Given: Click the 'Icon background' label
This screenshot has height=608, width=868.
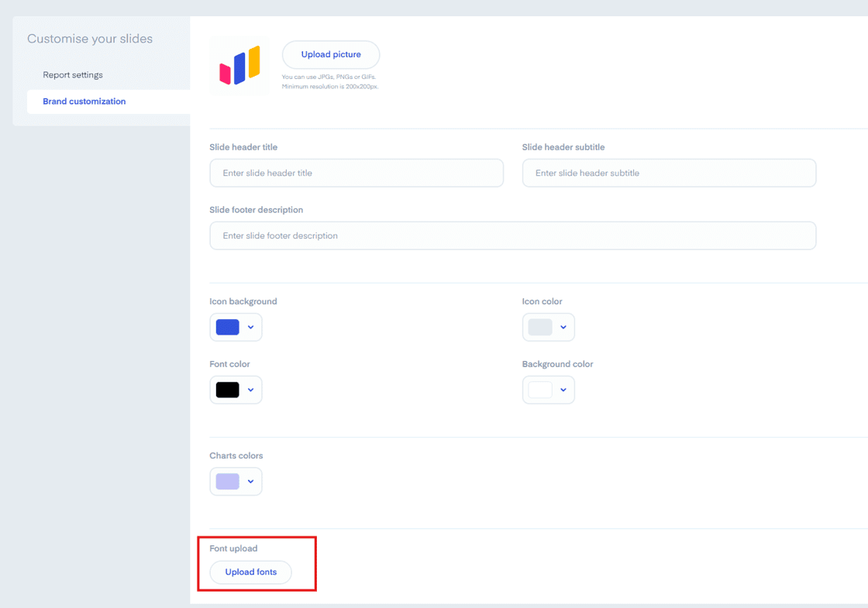Looking at the screenshot, I should tap(243, 301).
